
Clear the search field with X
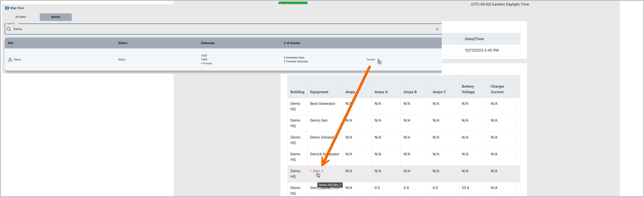(437, 29)
